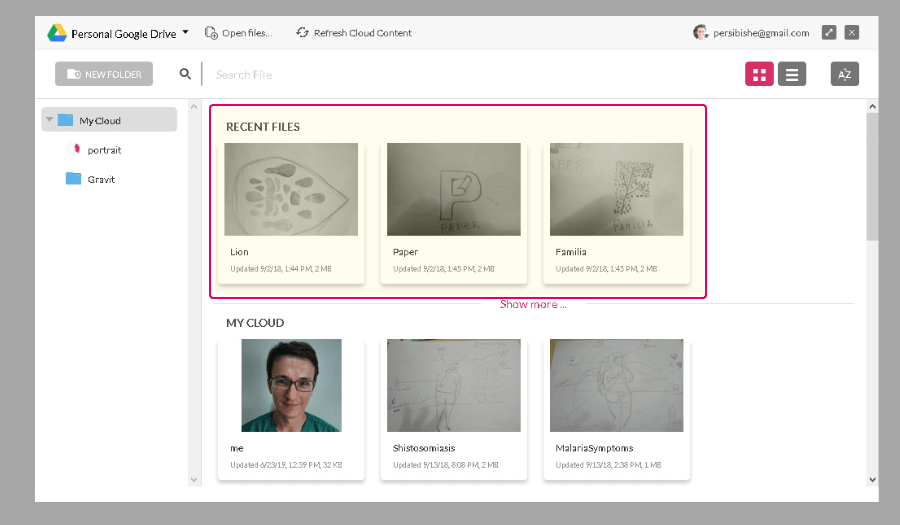Viewport: 900px width, 525px height.
Task: Click the Gravit folder icon
Action: 73,178
